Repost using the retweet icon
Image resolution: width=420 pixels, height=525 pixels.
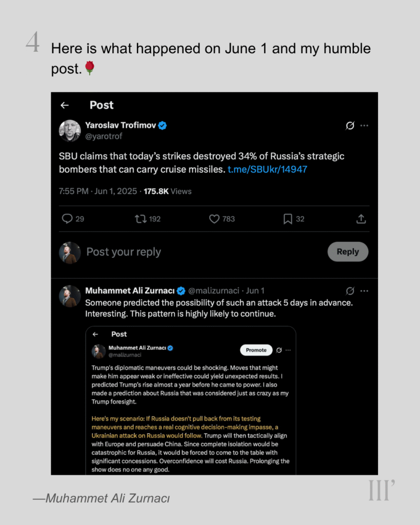click(x=141, y=219)
